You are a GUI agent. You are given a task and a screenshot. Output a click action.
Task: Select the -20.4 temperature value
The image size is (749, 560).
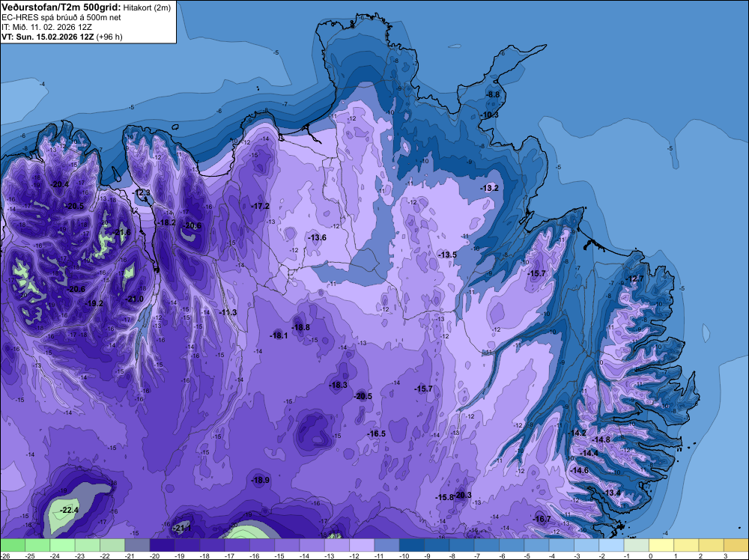pos(60,184)
